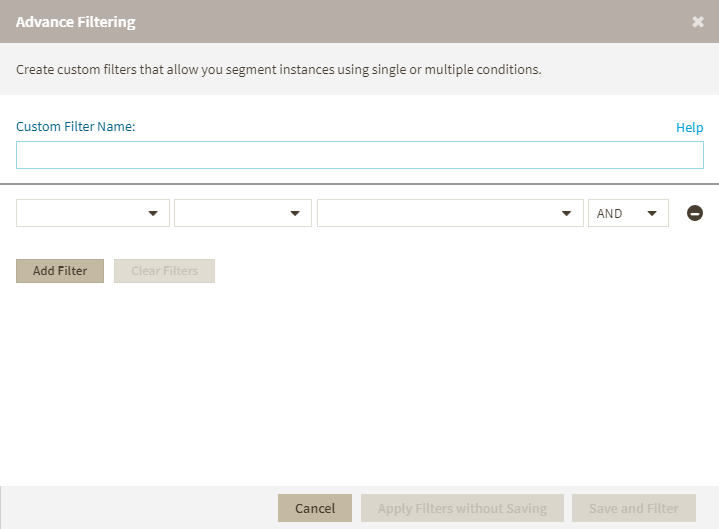The width and height of the screenshot is (719, 529).
Task: Open the wide third filter value dropdown
Action: (449, 213)
